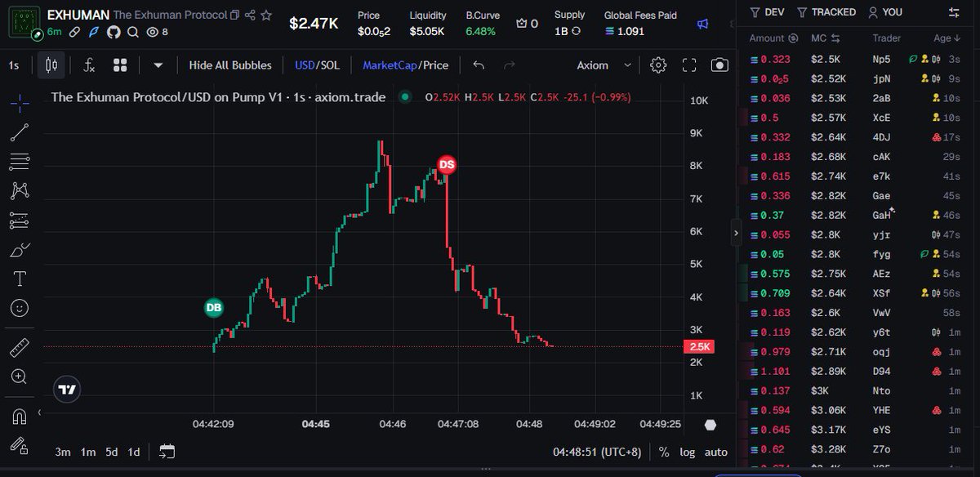Expand the arrow dropdown next to layout icon
The height and width of the screenshot is (477, 980).
click(158, 65)
